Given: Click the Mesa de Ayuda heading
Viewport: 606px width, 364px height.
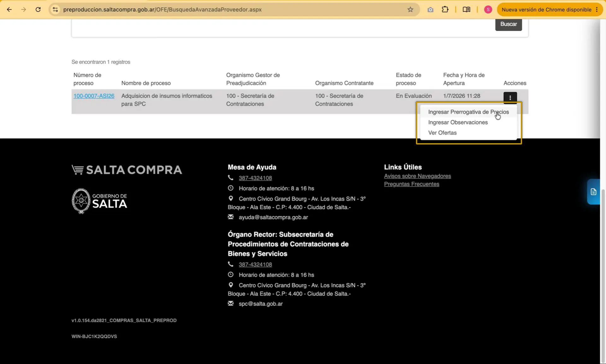Looking at the screenshot, I should 252,167.
